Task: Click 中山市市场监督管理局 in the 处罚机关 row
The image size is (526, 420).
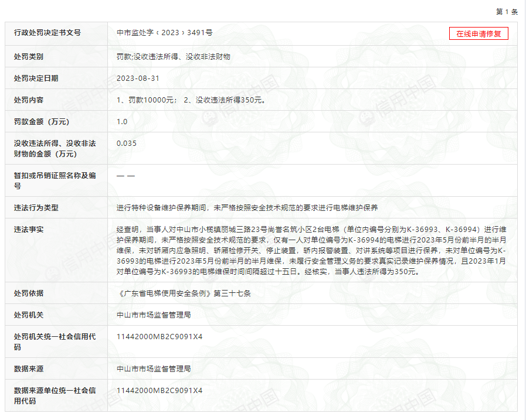Action: coord(154,315)
